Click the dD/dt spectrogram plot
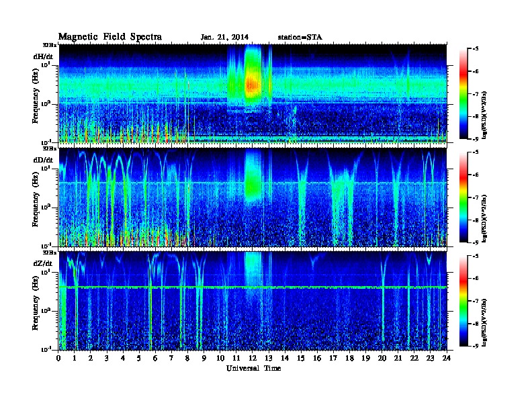532x411 pixels. tap(253, 197)
